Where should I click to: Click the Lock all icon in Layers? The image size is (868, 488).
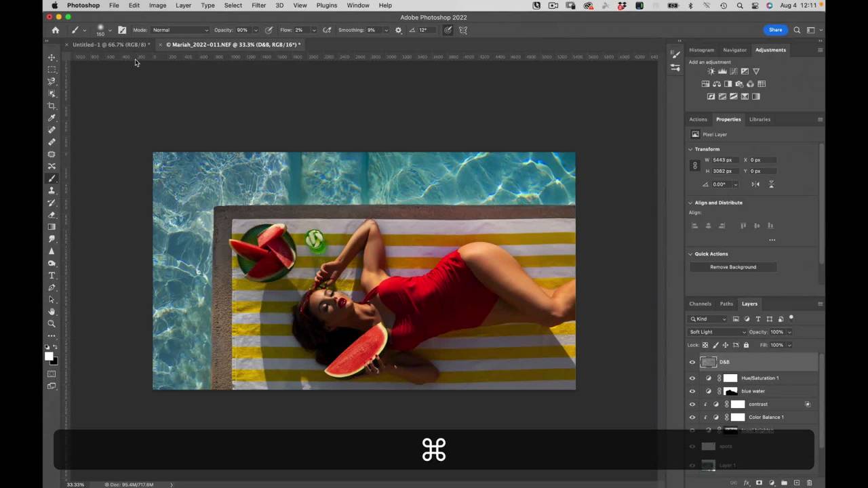coord(746,345)
